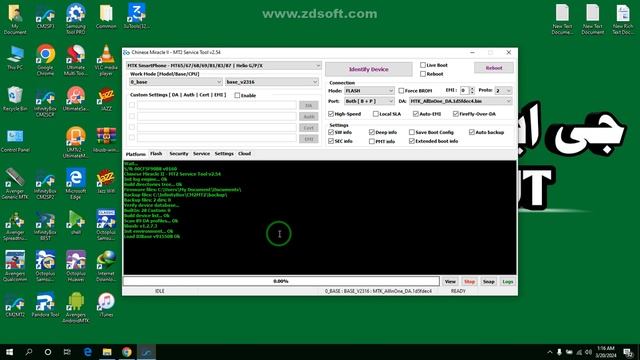Toggle the Auto-EMI checkbox
This screenshot has height=360, width=640.
point(416,114)
